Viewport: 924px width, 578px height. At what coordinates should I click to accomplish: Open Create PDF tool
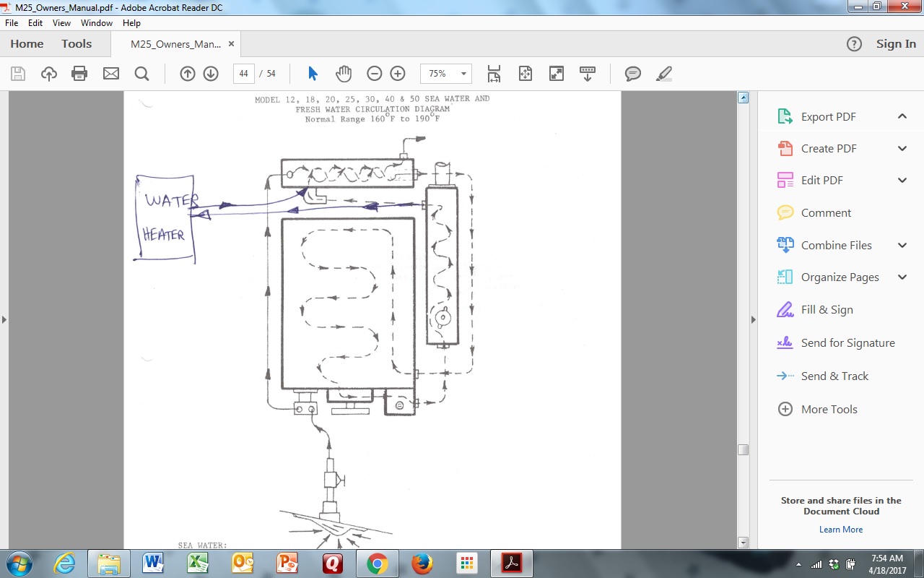828,148
